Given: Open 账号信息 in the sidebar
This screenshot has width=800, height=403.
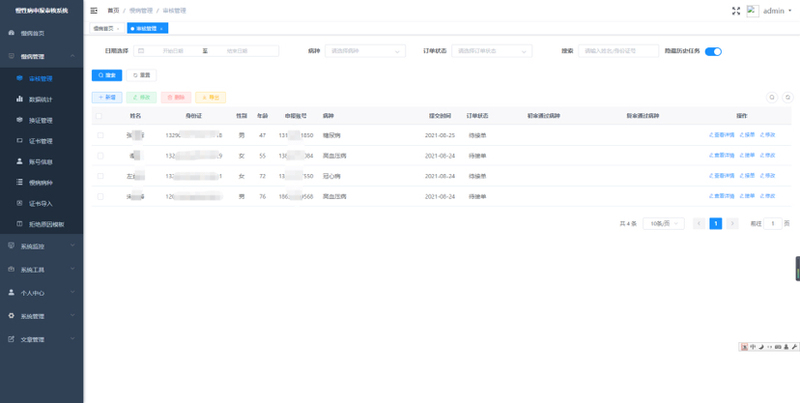Looking at the screenshot, I should pos(40,162).
